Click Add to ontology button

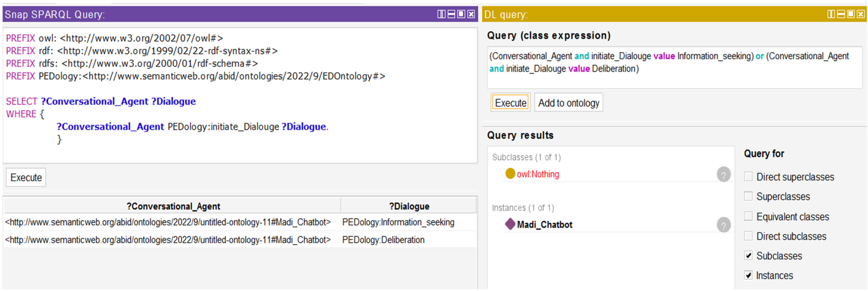568,103
